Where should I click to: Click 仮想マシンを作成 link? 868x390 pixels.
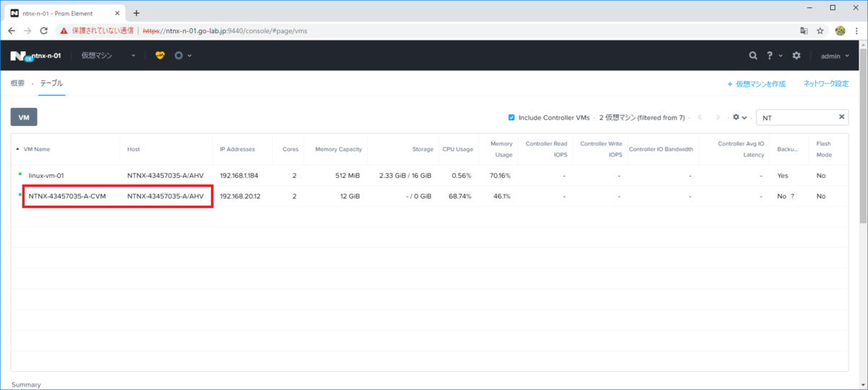(757, 84)
